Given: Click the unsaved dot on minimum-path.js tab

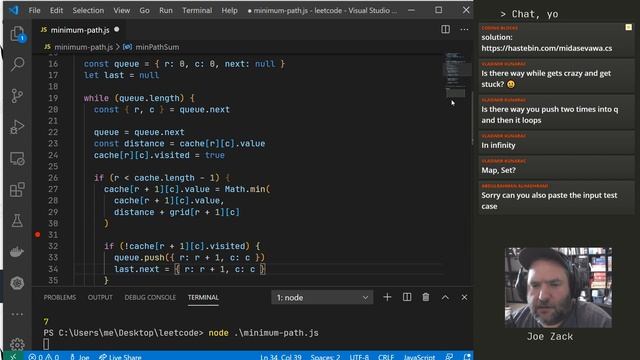Looking at the screenshot, I should click(117, 29).
